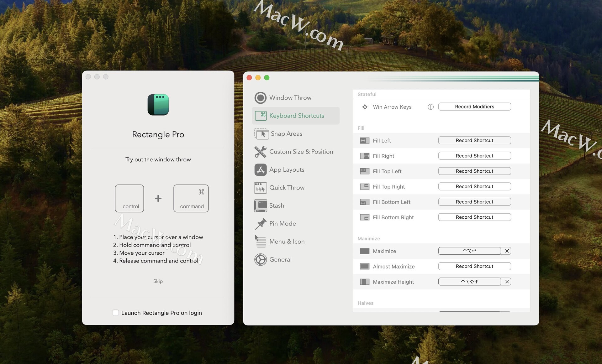Record Shortcut for Fill Bottom Left
The height and width of the screenshot is (364, 602).
point(474,202)
